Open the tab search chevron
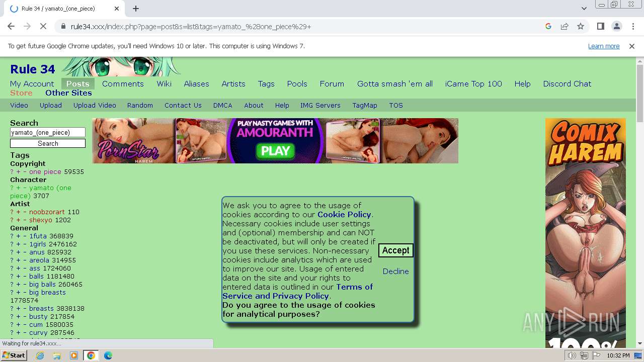Image resolution: width=644 pixels, height=362 pixels. (x=584, y=9)
